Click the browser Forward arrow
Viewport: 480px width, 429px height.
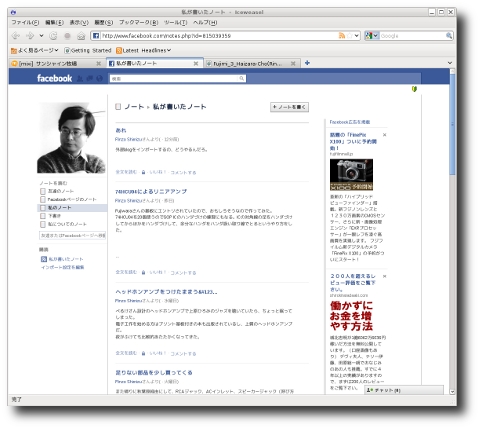(30, 35)
